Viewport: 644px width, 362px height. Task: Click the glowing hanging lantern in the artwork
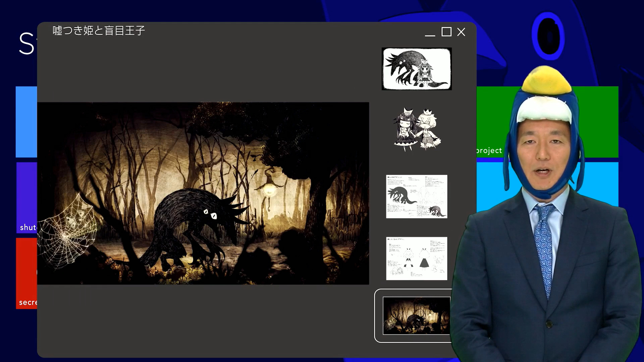[x=269, y=190]
